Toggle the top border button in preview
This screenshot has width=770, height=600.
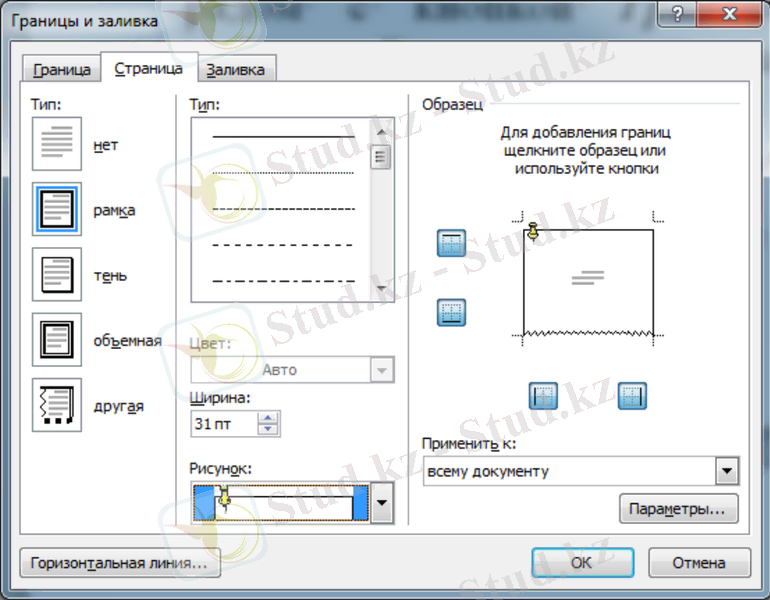point(451,243)
